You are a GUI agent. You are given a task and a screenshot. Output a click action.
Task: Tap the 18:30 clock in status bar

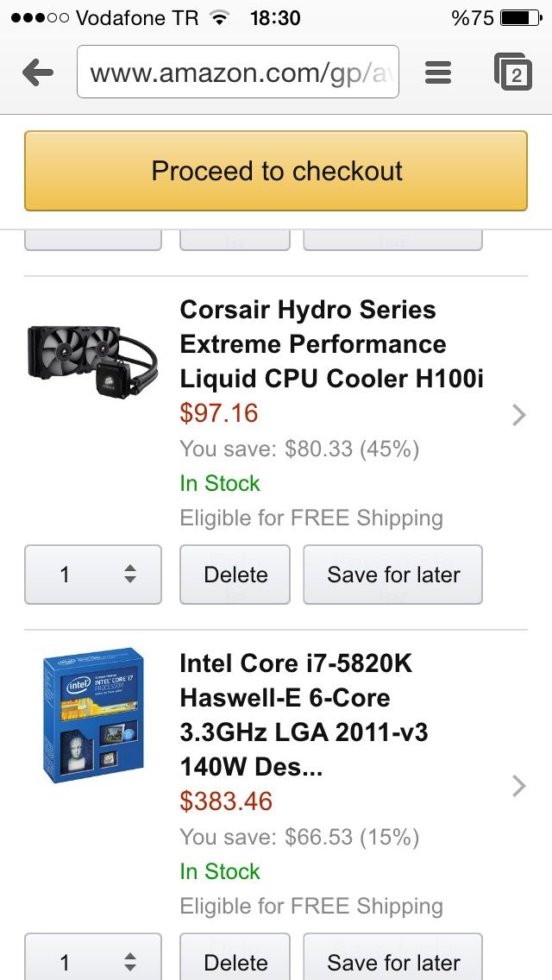pyautogui.click(x=275, y=18)
